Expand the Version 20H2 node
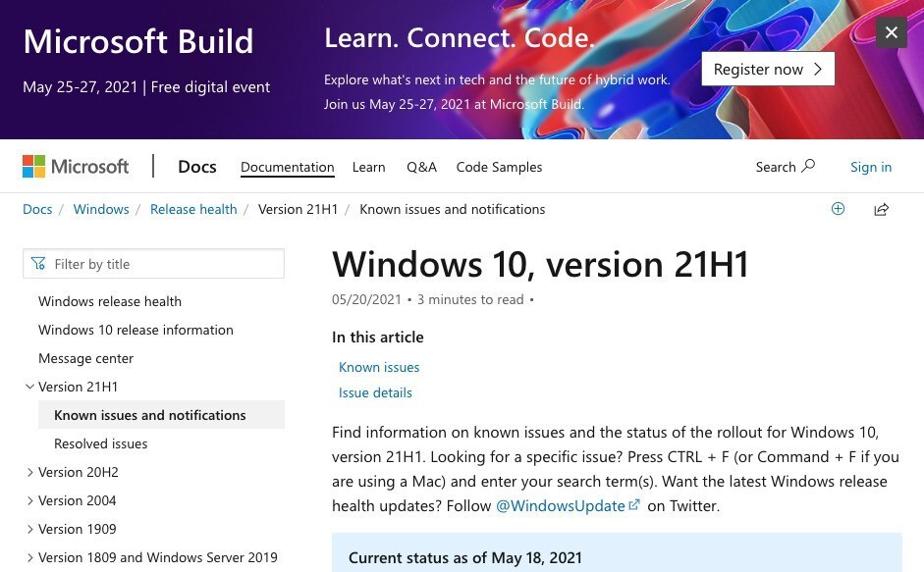 coord(29,472)
